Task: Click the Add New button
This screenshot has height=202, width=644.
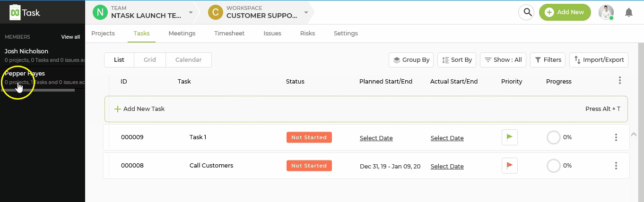Action: [565, 12]
